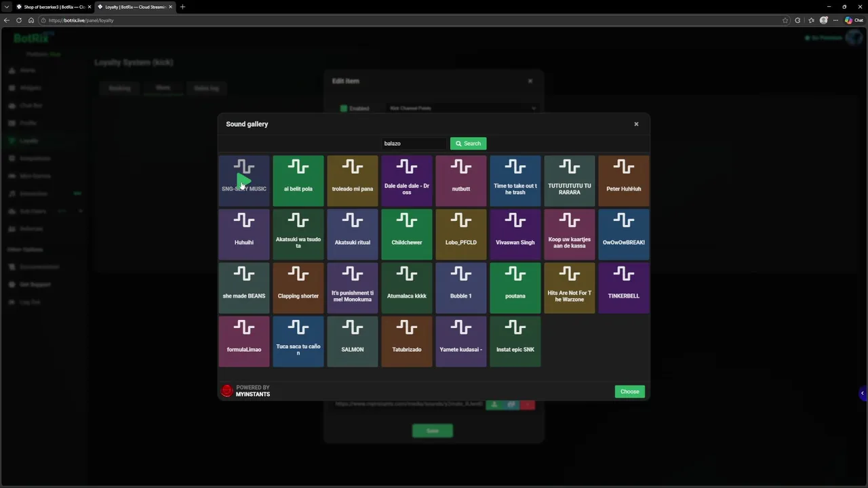The width and height of the screenshot is (868, 488).
Task: Pick the 'she made BEANS' sound
Action: [244, 287]
